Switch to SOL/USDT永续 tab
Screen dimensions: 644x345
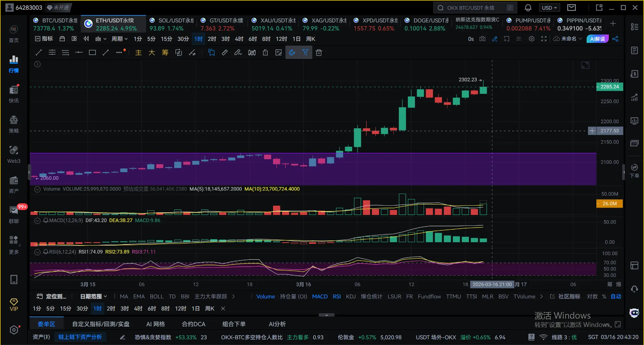coord(171,24)
